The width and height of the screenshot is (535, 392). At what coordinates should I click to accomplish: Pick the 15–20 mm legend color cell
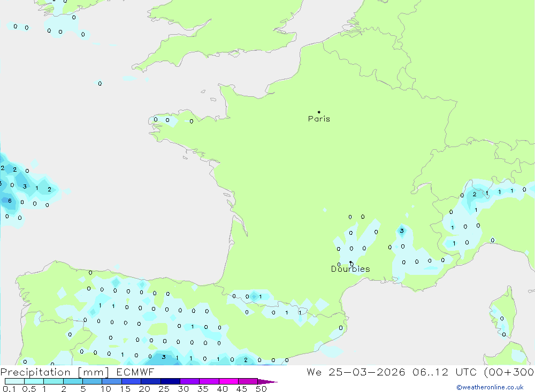pos(131,381)
